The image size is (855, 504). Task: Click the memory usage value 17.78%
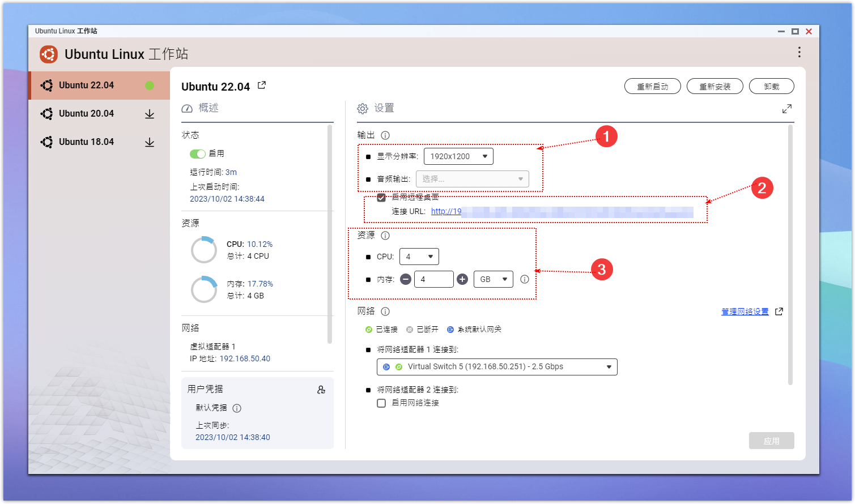(260, 284)
